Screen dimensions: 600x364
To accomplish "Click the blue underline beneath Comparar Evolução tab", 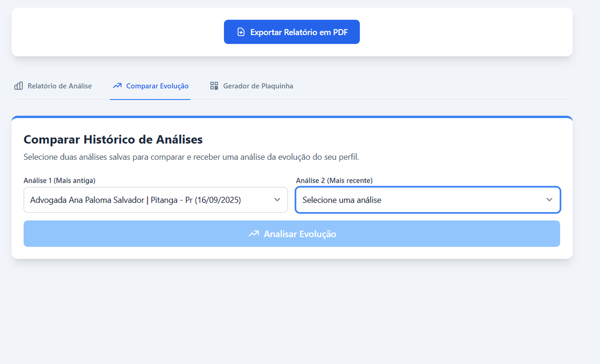I will (x=150, y=99).
